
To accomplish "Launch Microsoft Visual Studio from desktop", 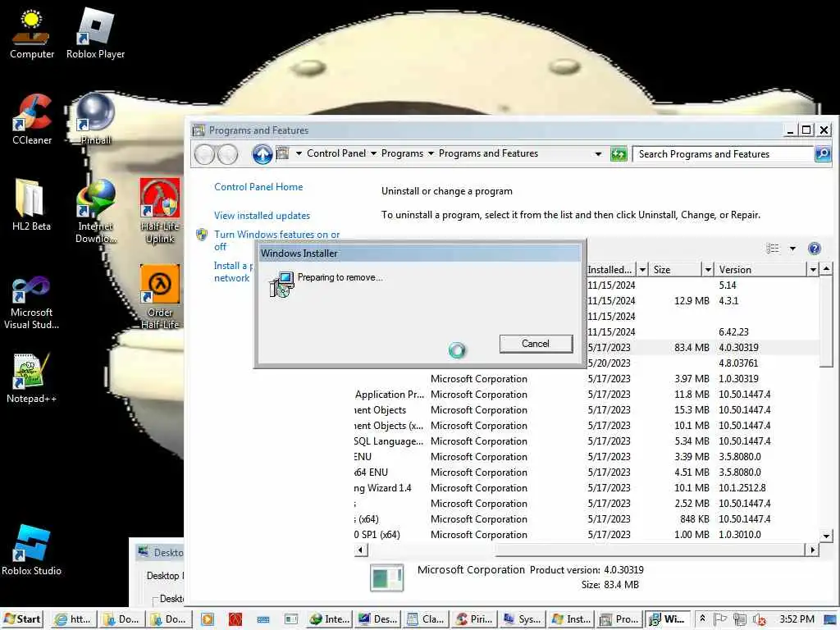I will coord(31,303).
